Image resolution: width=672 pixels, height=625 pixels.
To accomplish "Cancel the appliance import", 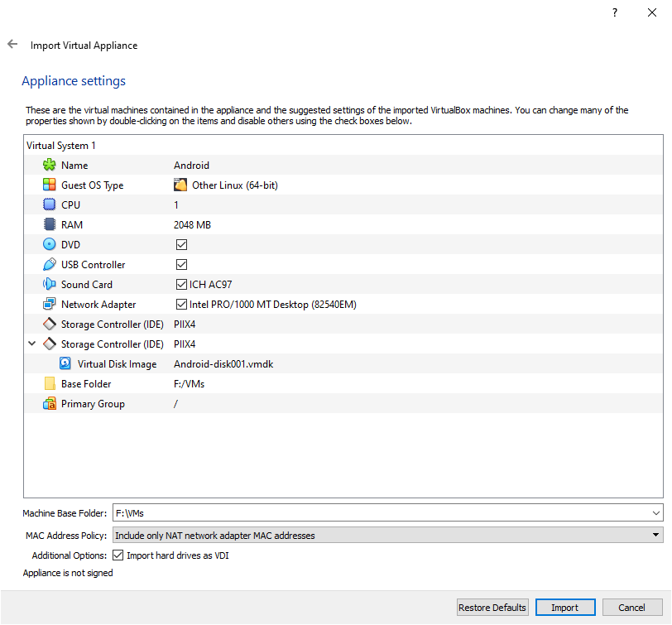I will [x=632, y=608].
